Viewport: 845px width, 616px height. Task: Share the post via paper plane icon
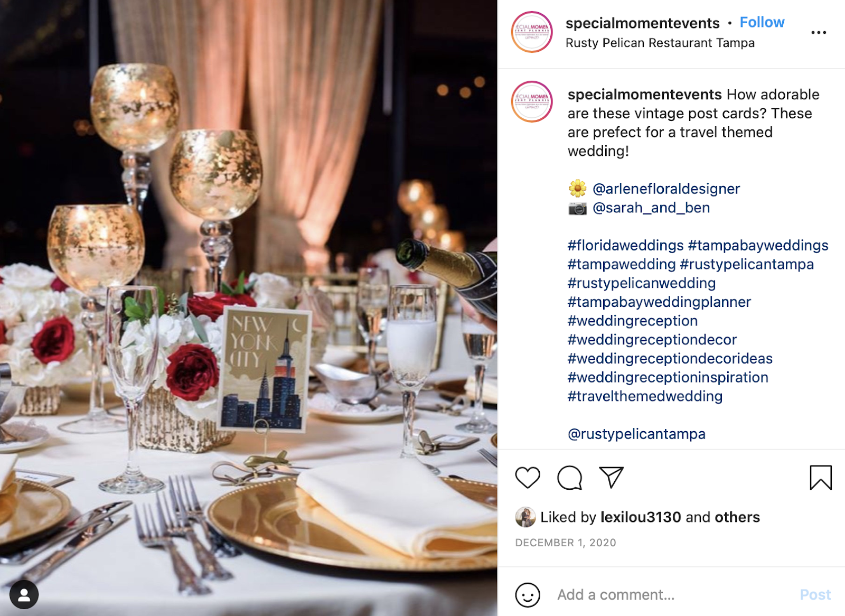[x=612, y=477]
